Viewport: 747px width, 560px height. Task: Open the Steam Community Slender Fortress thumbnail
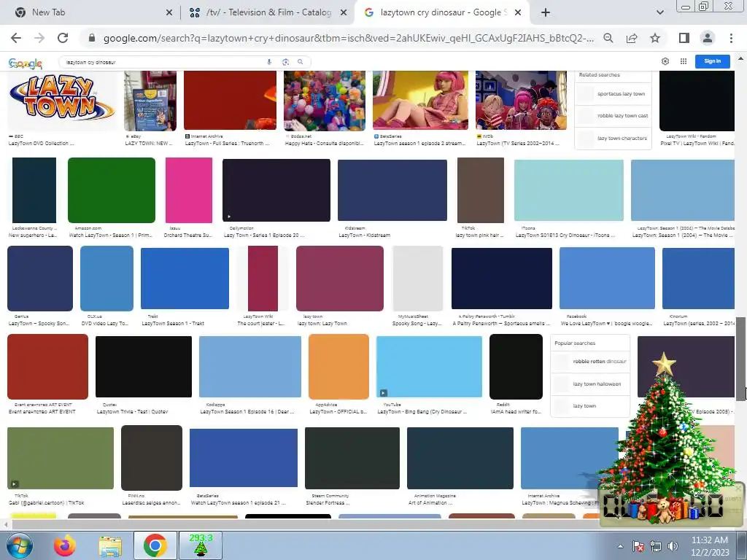(x=352, y=458)
